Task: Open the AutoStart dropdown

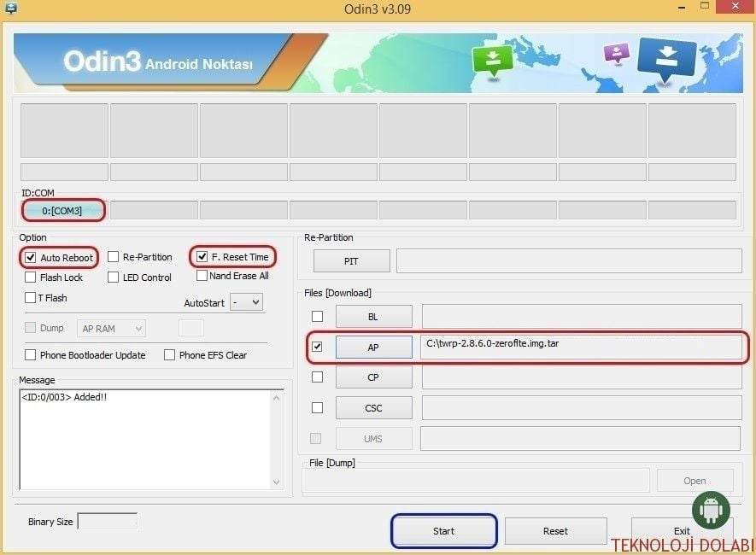Action: [x=246, y=302]
